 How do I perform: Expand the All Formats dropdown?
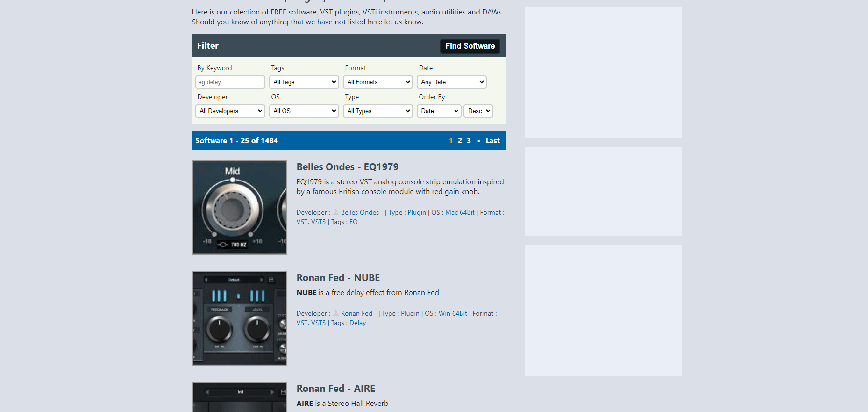[x=378, y=82]
